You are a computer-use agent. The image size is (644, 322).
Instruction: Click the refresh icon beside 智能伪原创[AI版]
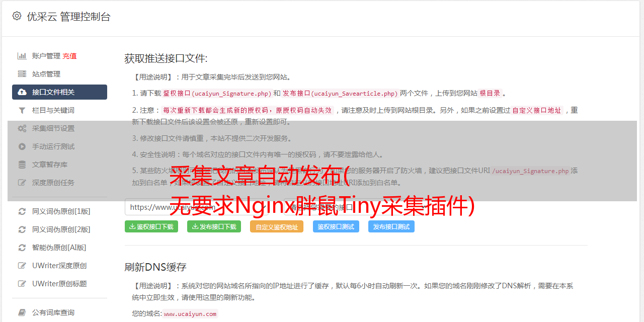(x=22, y=248)
